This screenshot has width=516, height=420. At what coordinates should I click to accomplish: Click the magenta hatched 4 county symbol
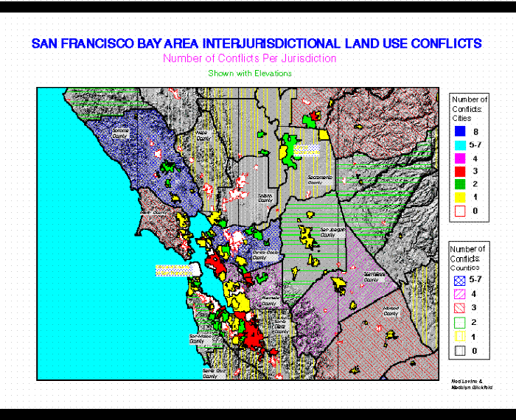tap(460, 294)
